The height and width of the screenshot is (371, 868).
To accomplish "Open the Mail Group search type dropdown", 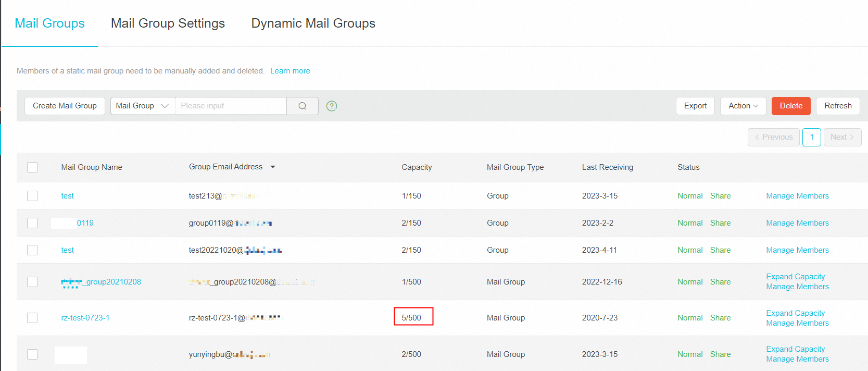I will tap(143, 106).
